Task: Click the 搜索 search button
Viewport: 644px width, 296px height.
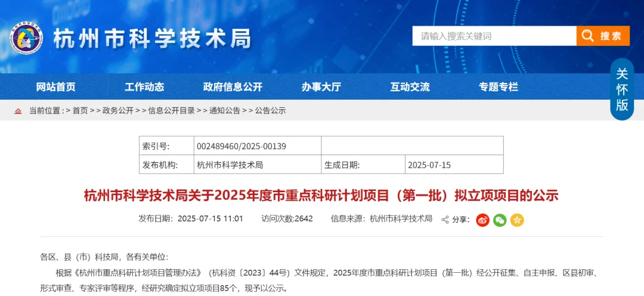Action: 603,36
